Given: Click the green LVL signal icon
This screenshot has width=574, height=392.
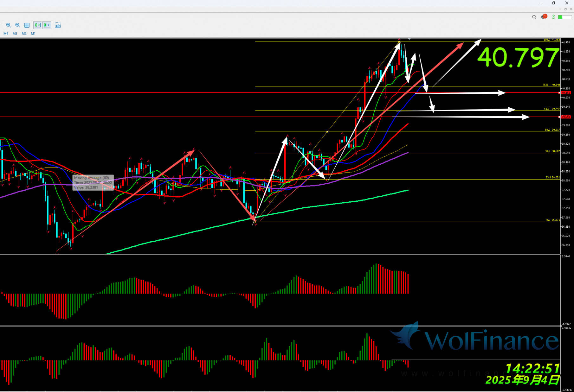Looking at the screenshot, I should pyautogui.click(x=553, y=17).
